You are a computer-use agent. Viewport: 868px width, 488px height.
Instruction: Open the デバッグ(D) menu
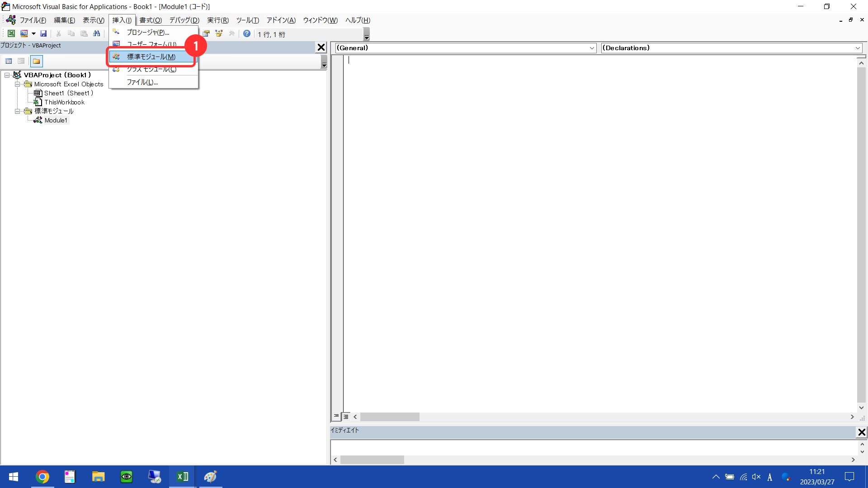tap(184, 20)
